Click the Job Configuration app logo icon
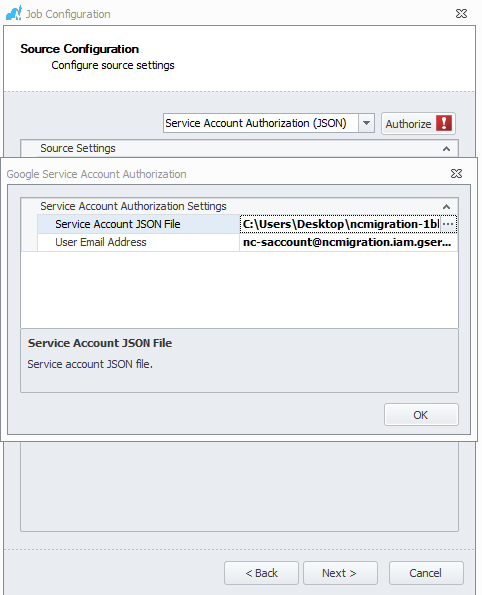 click(x=14, y=13)
